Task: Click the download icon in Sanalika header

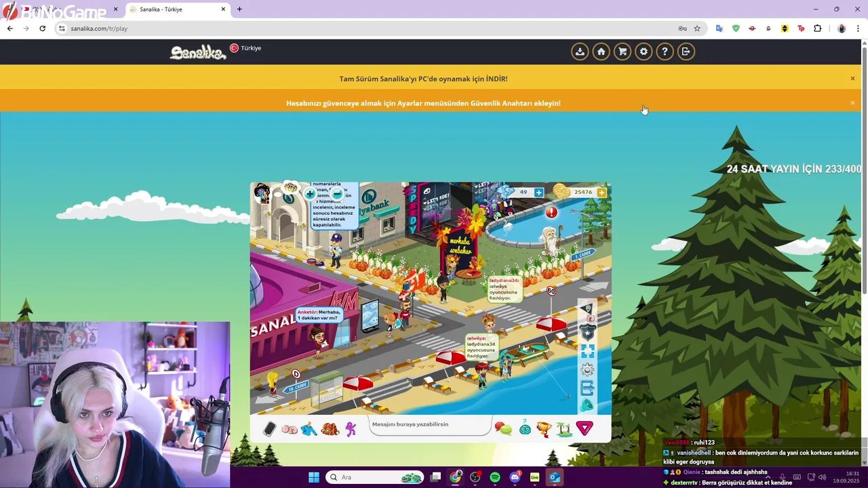Action: [x=579, y=52]
